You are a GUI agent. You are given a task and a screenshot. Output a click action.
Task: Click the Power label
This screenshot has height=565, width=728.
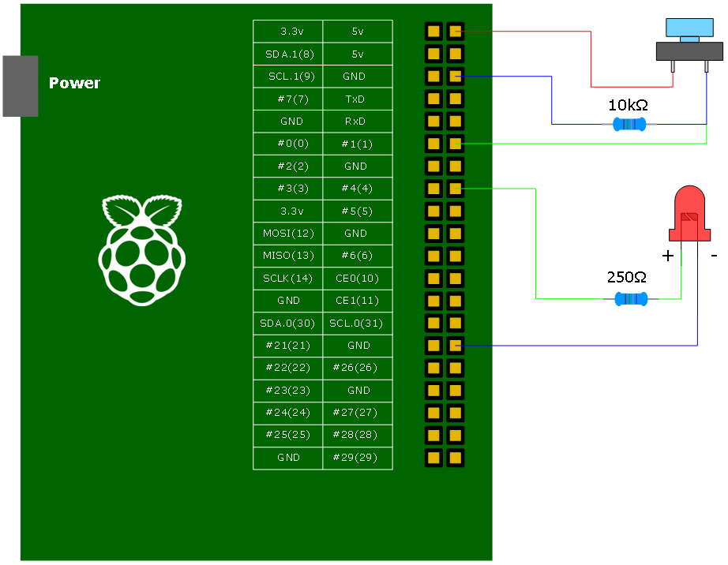tap(73, 82)
